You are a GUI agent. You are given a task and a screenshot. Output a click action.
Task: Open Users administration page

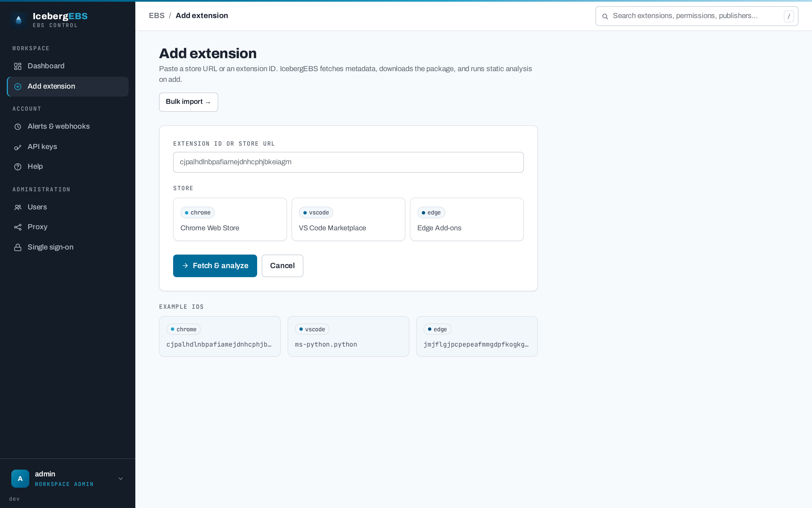pyautogui.click(x=67, y=207)
